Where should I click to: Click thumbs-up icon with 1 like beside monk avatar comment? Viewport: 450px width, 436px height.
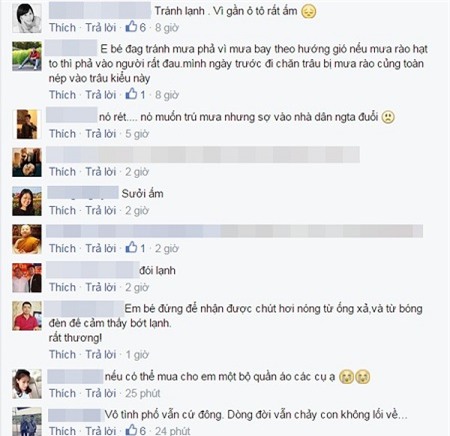[x=131, y=248]
